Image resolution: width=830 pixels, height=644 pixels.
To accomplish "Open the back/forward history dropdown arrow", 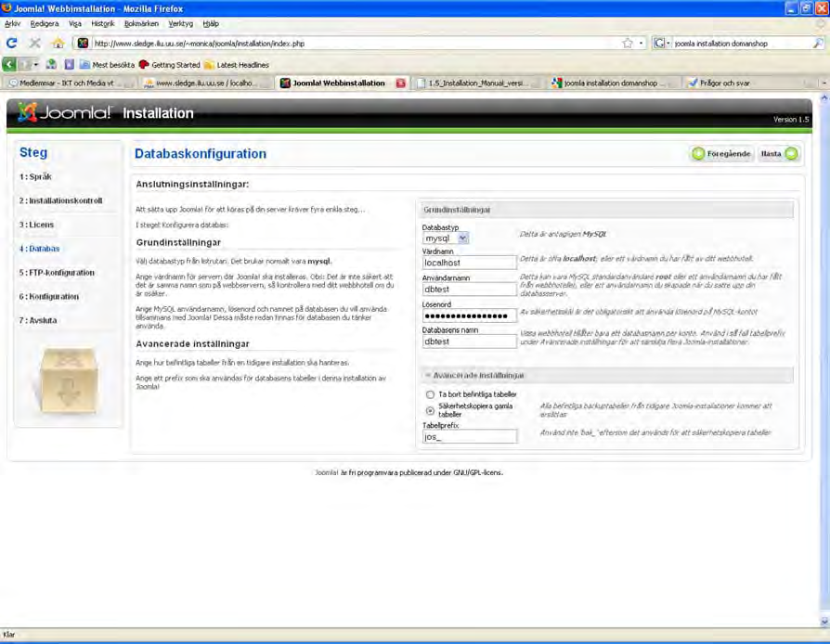I will coord(35,65).
